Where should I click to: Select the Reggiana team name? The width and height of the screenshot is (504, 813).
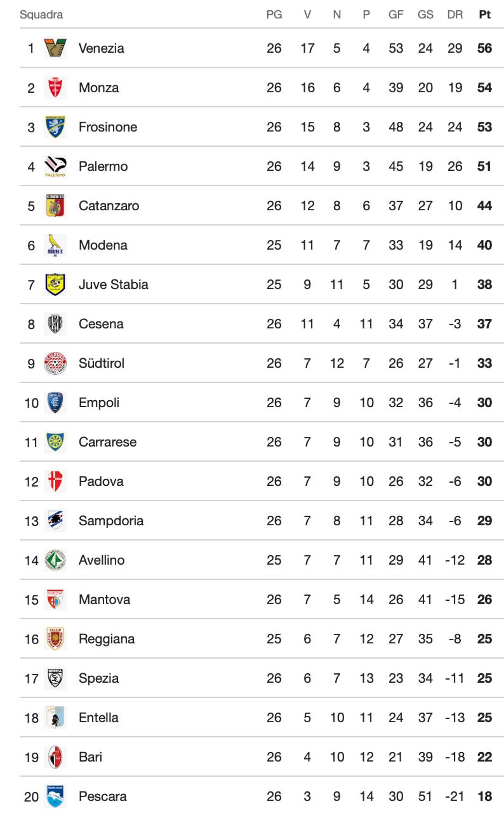pos(107,639)
